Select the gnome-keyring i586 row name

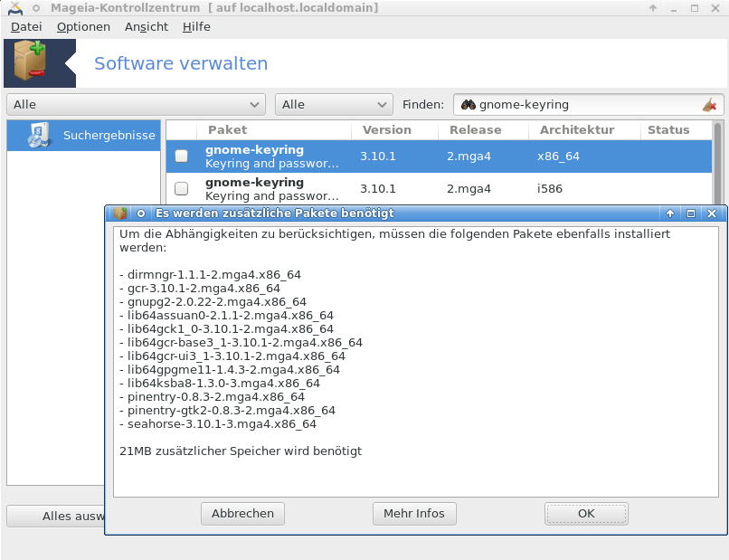255,183
